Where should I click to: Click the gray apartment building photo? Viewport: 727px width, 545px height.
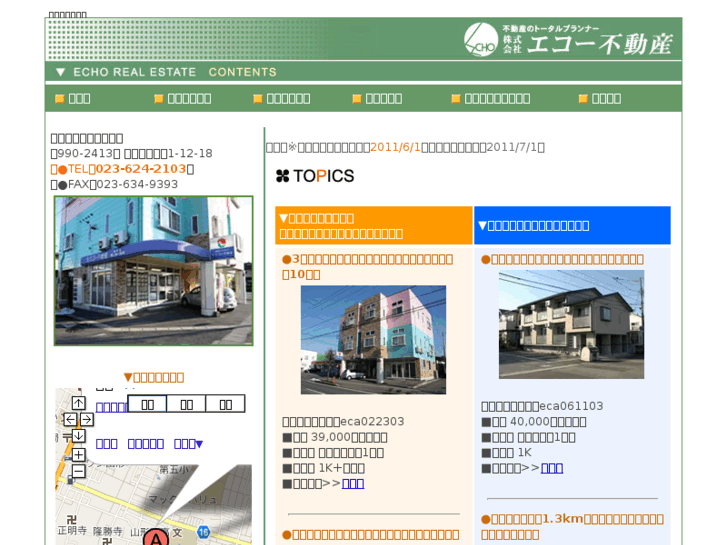571,324
